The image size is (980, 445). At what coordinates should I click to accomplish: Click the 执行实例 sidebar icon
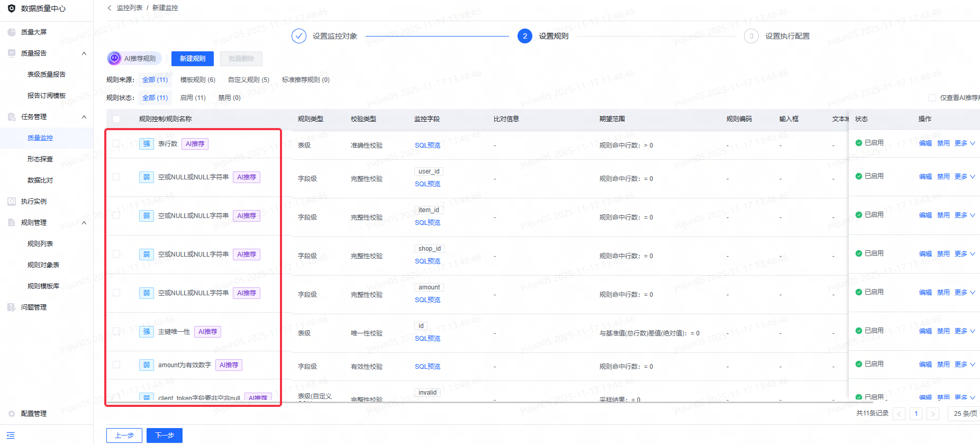[12, 202]
